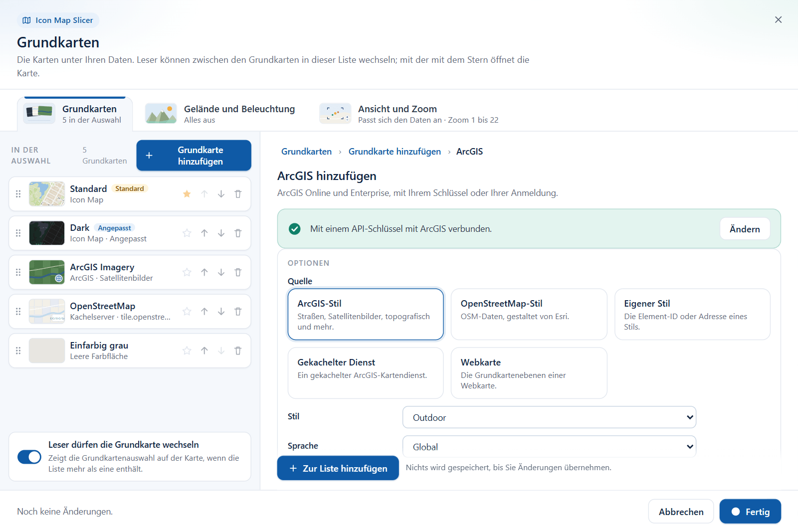Move ArcGIS Imagery basemap down

[221, 272]
